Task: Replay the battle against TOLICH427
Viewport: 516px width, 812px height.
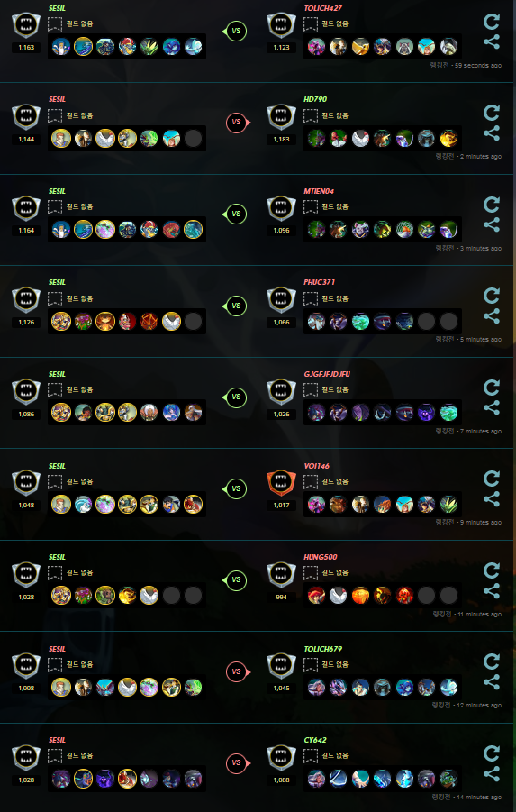Action: click(x=492, y=22)
